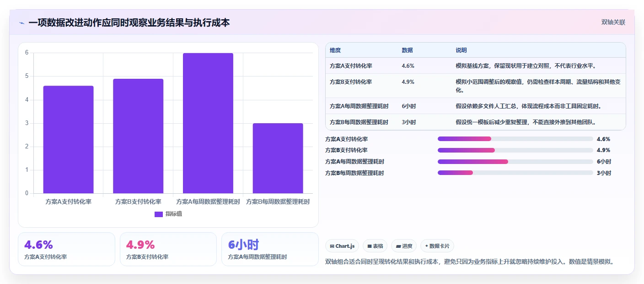Click the 6小时 value beside the progress bar
The height and width of the screenshot is (284, 644).
click(604, 162)
